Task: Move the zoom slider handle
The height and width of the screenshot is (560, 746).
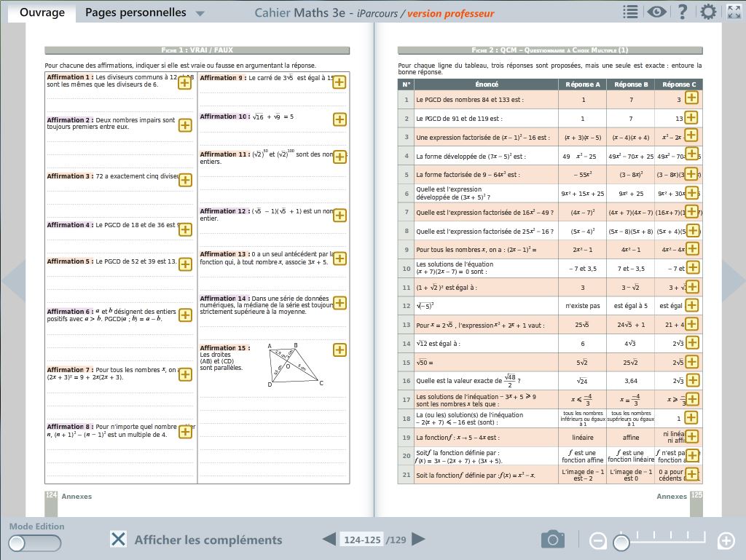Action: (621, 542)
